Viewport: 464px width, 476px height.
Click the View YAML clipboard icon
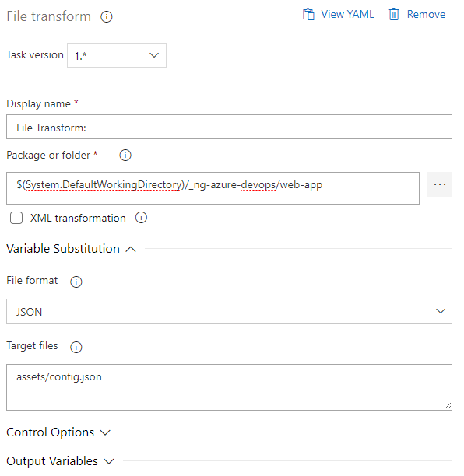point(308,14)
